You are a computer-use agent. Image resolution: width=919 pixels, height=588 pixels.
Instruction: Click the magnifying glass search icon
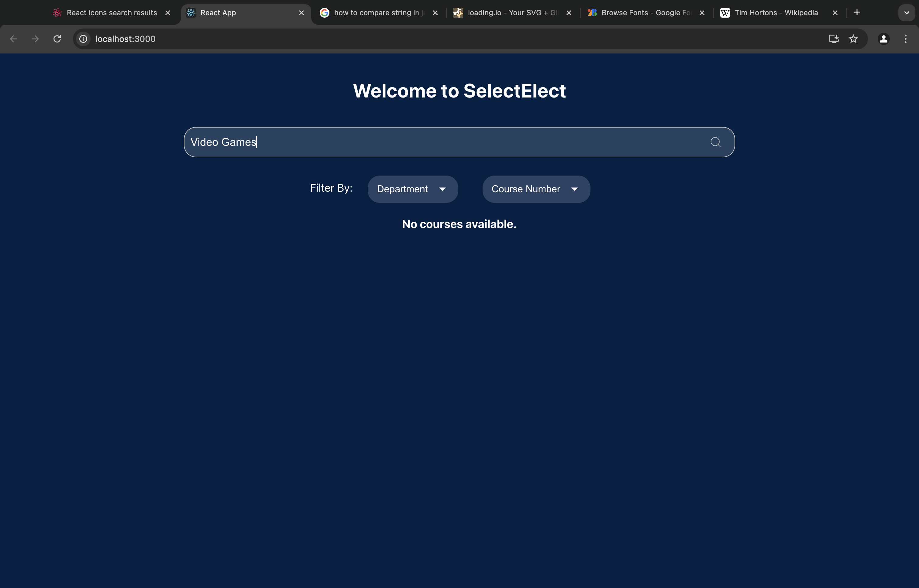click(x=715, y=142)
